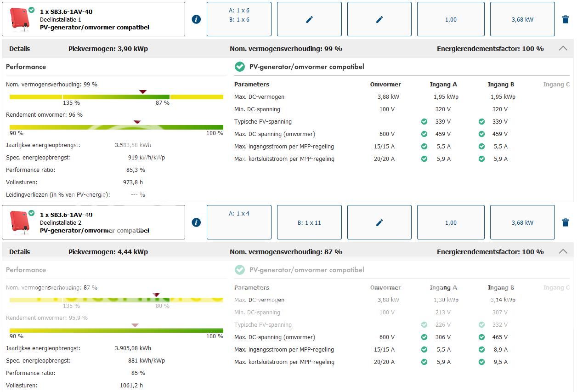Click the 1,00 factor box in Deelinstallatie 2

(x=451, y=222)
